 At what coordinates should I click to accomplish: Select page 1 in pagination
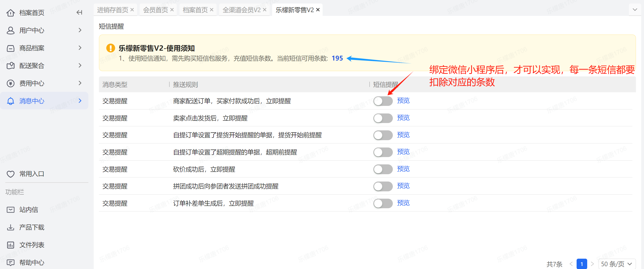pyautogui.click(x=582, y=264)
